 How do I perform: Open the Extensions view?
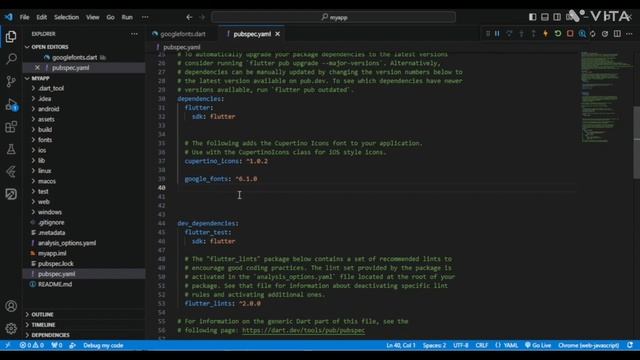click(11, 127)
